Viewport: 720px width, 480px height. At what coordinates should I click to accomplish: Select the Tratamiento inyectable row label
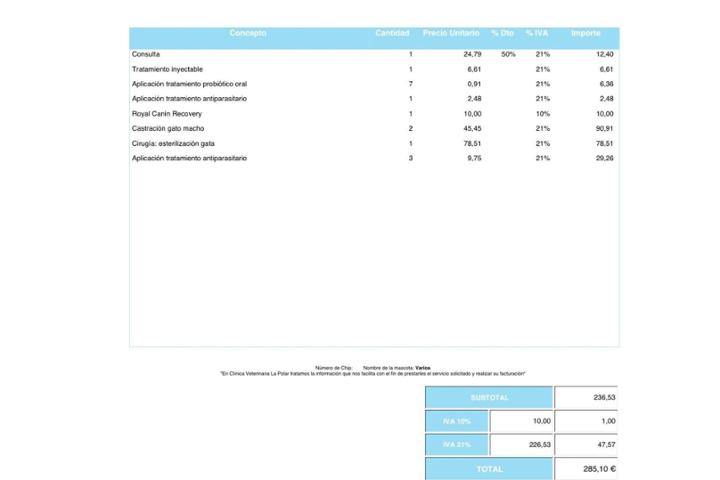(167, 69)
